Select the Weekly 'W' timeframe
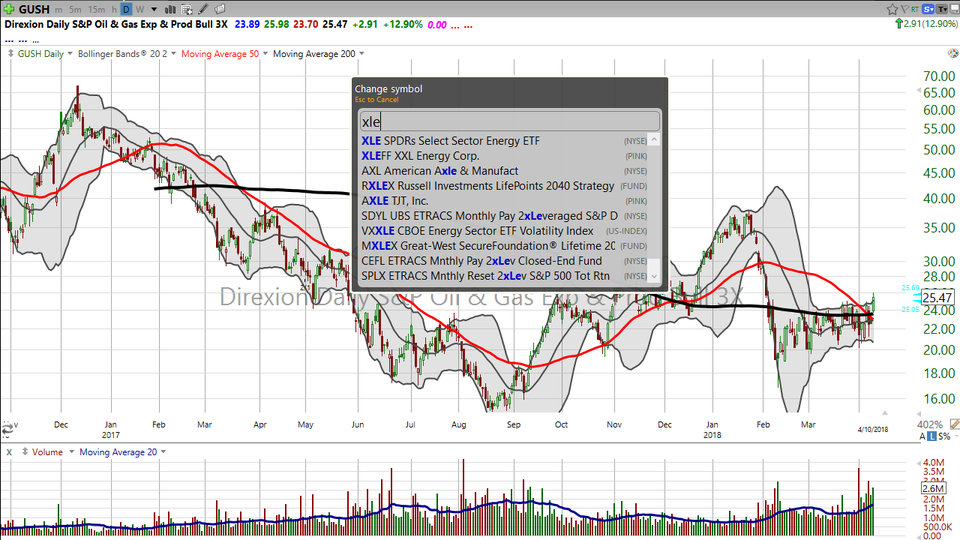The height and width of the screenshot is (540, 960). point(140,9)
